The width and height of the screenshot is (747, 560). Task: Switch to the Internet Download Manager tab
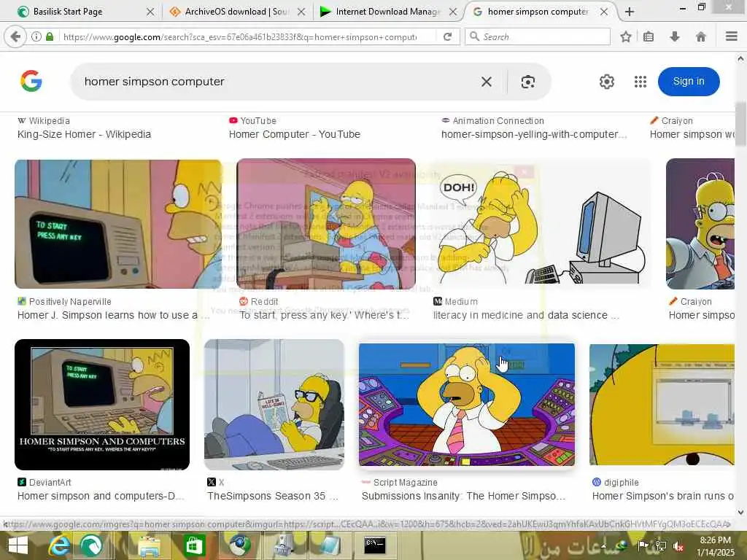pos(388,12)
